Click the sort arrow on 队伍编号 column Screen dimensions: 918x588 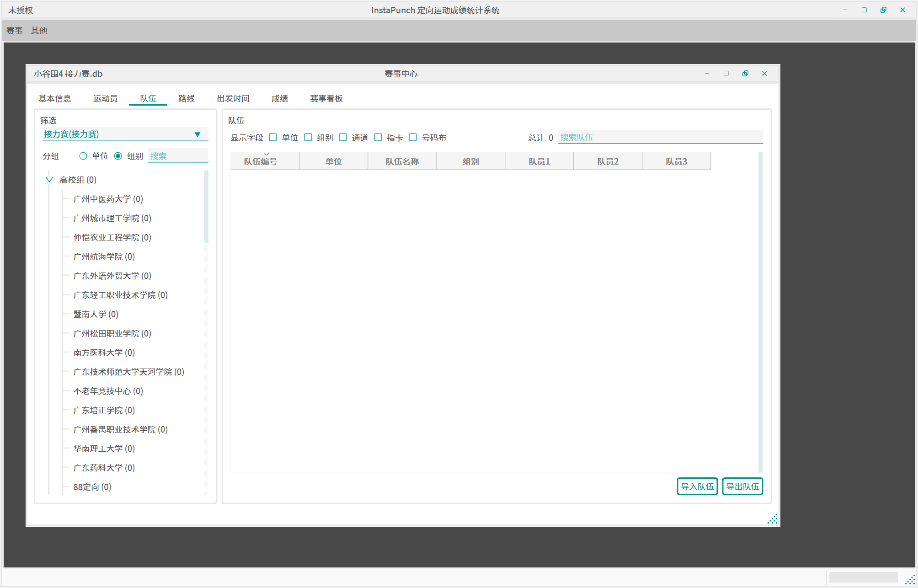point(266,155)
